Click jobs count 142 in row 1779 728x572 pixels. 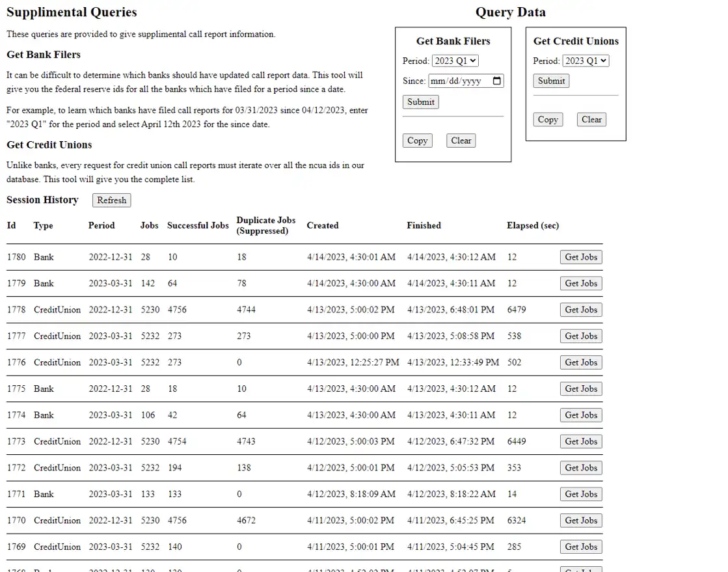click(148, 283)
